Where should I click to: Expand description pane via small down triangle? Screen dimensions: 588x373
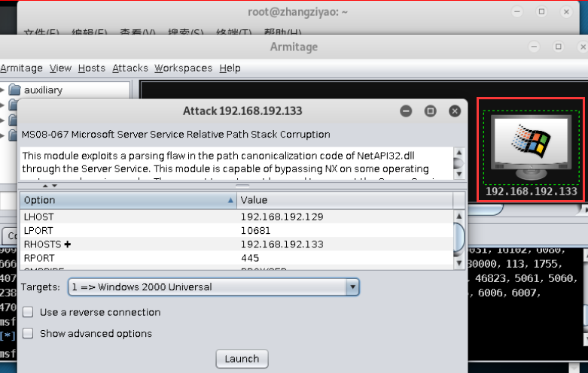pyautogui.click(x=54, y=186)
